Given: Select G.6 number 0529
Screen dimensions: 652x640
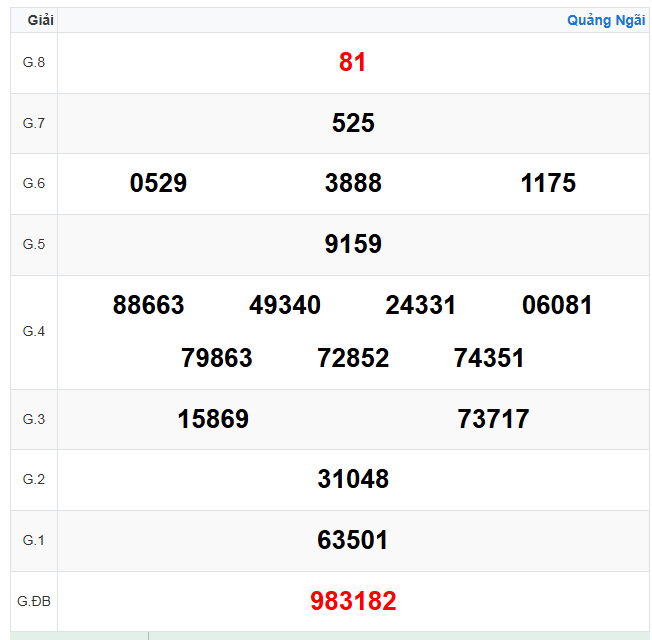Looking at the screenshot, I should coord(158,183).
